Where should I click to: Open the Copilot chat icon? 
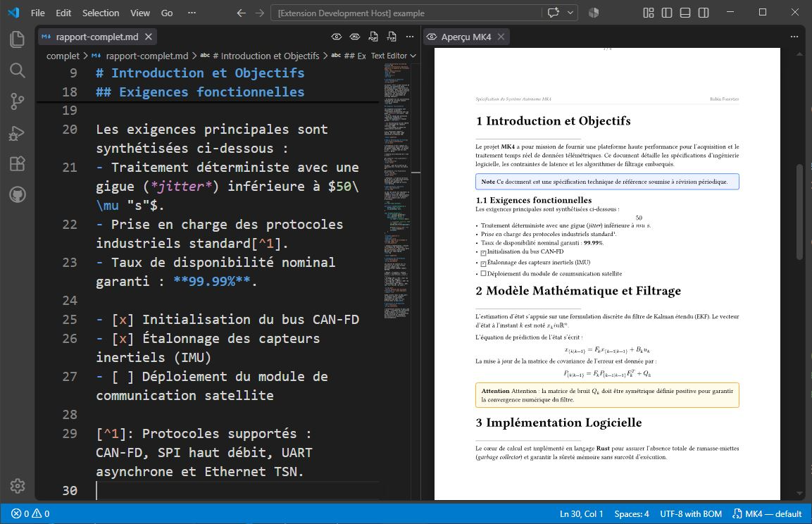[x=553, y=13]
